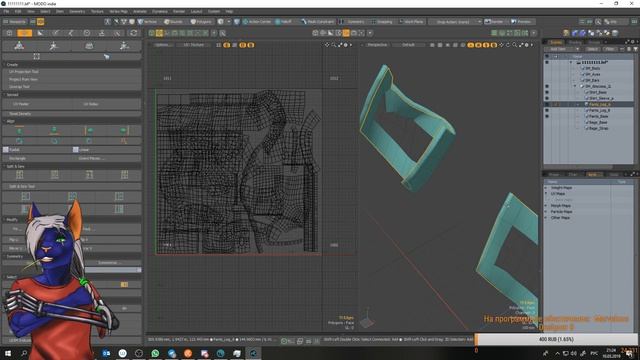Open the Drop Action dropdown
The height and width of the screenshot is (360, 640).
(455, 22)
